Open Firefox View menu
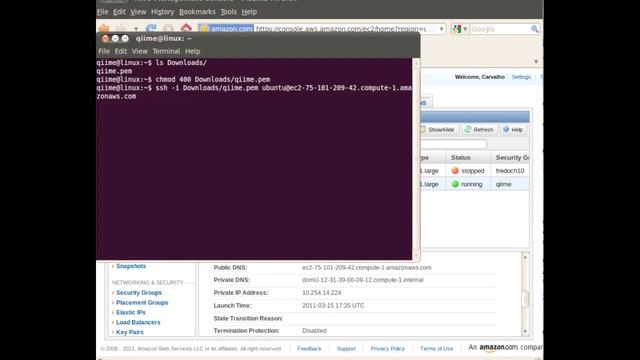 138,12
